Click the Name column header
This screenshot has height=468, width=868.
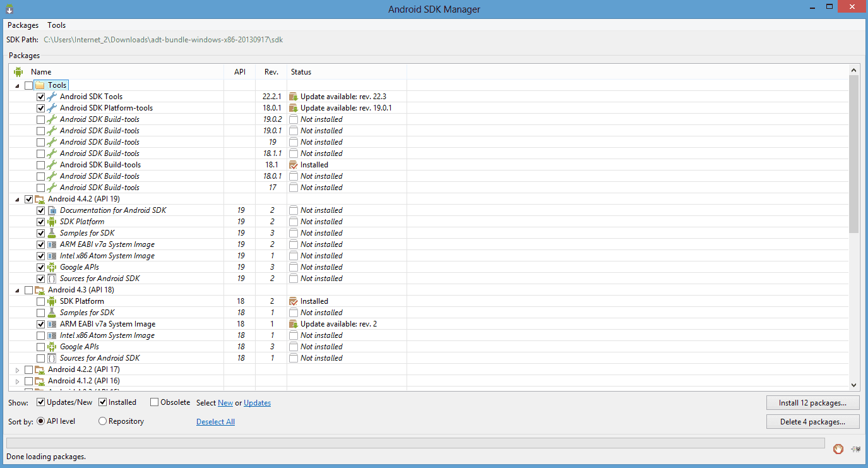click(x=116, y=72)
